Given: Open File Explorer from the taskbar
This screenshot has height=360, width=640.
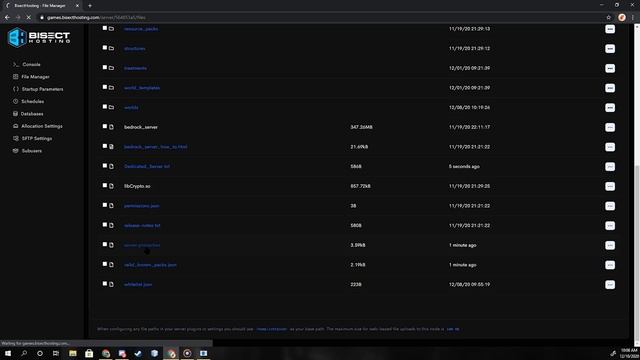Looking at the screenshot, I should [73, 353].
